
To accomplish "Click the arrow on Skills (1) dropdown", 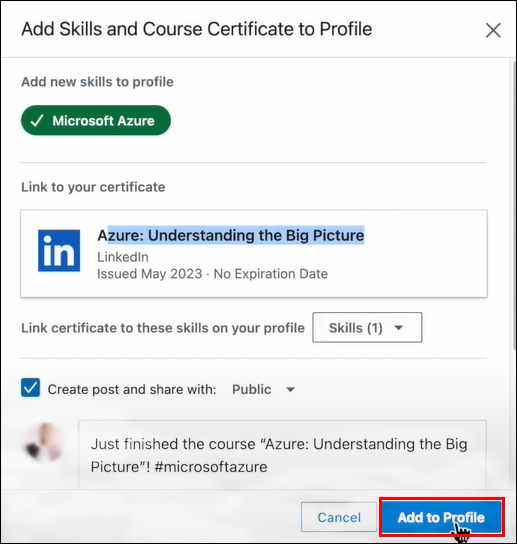I will coord(399,328).
